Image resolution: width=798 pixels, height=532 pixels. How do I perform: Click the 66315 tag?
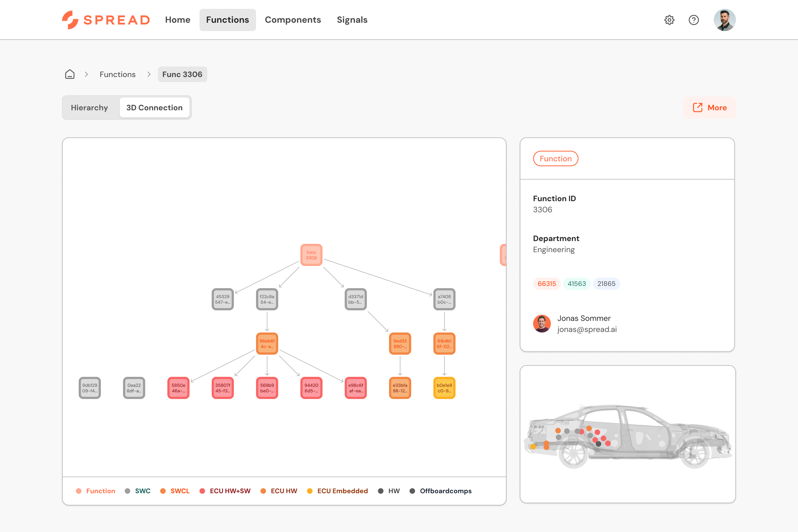tap(547, 284)
